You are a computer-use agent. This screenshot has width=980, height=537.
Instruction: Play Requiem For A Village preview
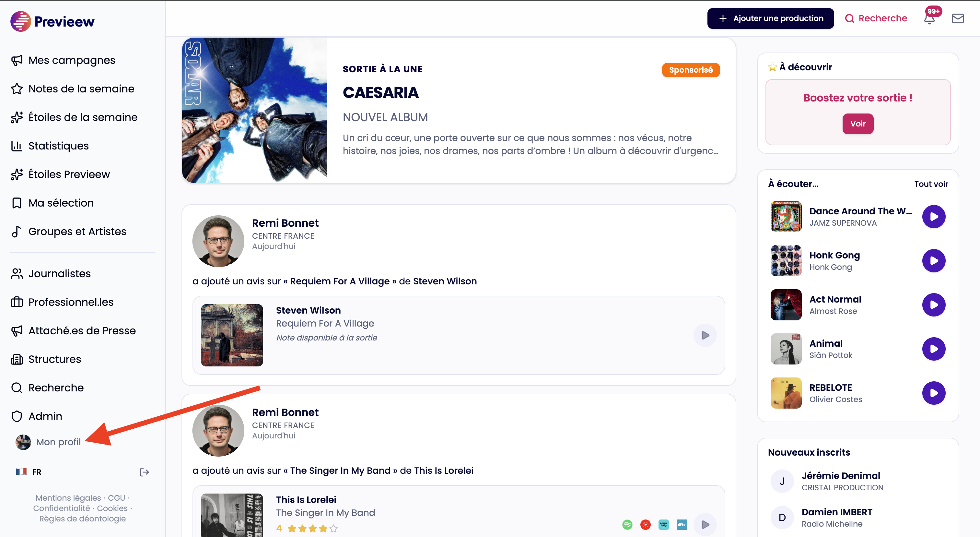tap(705, 335)
